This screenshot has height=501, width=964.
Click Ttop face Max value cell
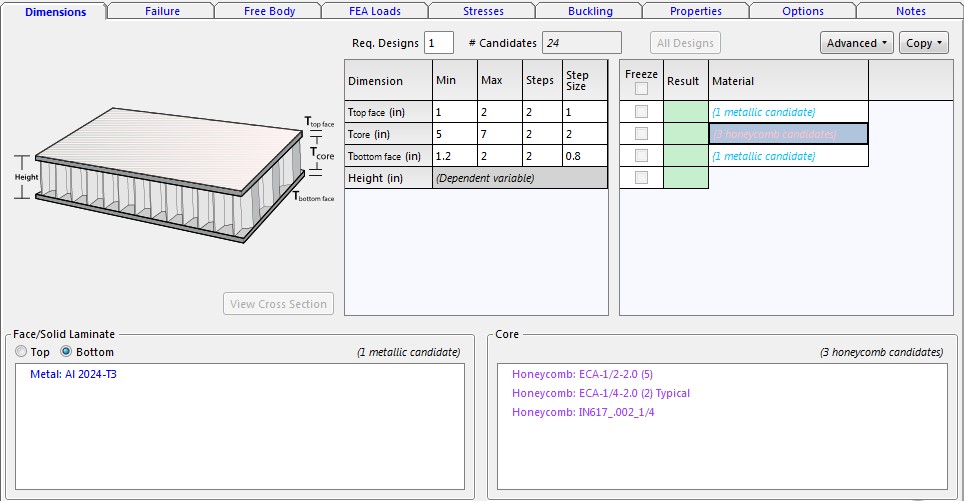(500, 112)
